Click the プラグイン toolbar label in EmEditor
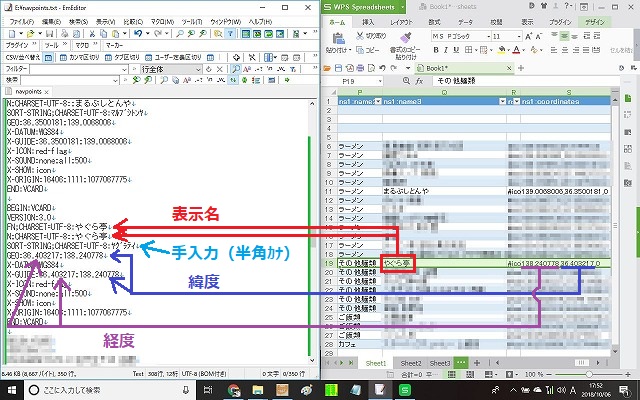The height and width of the screenshot is (400, 640). click(x=17, y=45)
